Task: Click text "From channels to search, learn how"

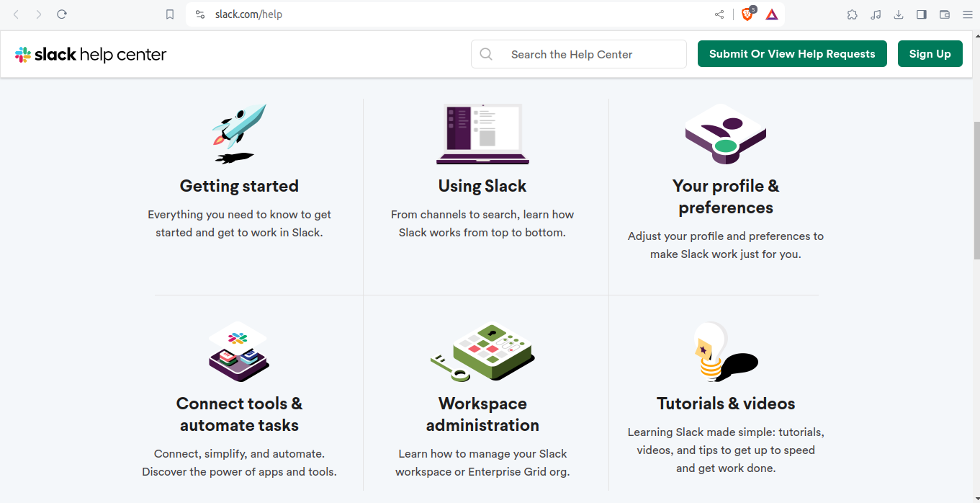Action: pyautogui.click(x=482, y=214)
